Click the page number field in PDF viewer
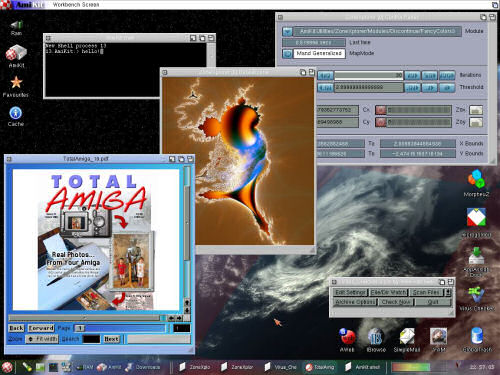This screenshot has height=375, width=500. click(x=182, y=328)
